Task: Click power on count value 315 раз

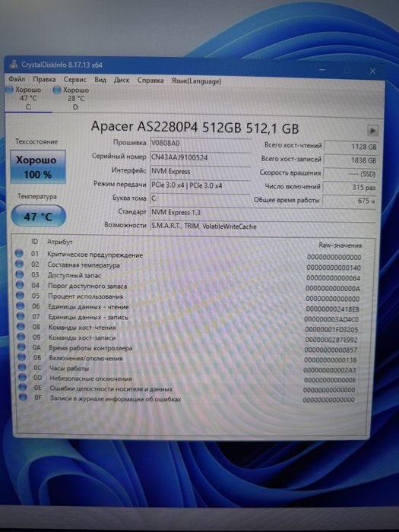Action: coord(350,187)
